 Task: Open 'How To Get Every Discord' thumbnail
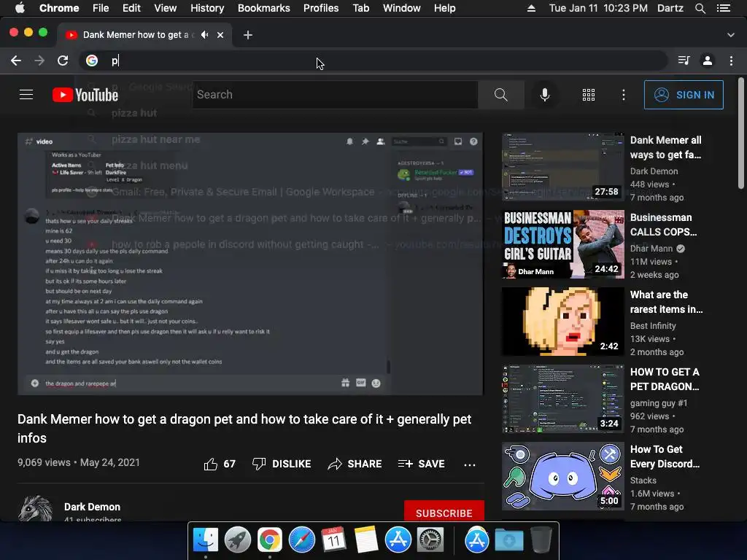point(562,476)
